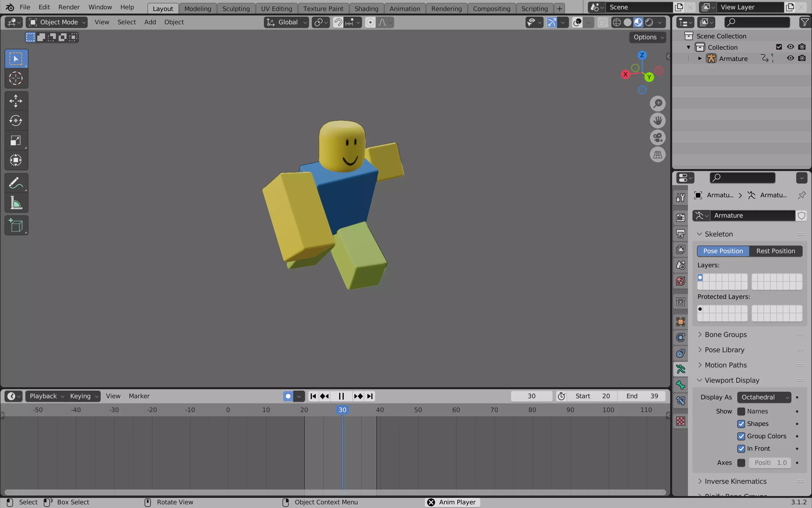The height and width of the screenshot is (508, 812).
Task: Select the Select Box tool
Action: tap(16, 58)
